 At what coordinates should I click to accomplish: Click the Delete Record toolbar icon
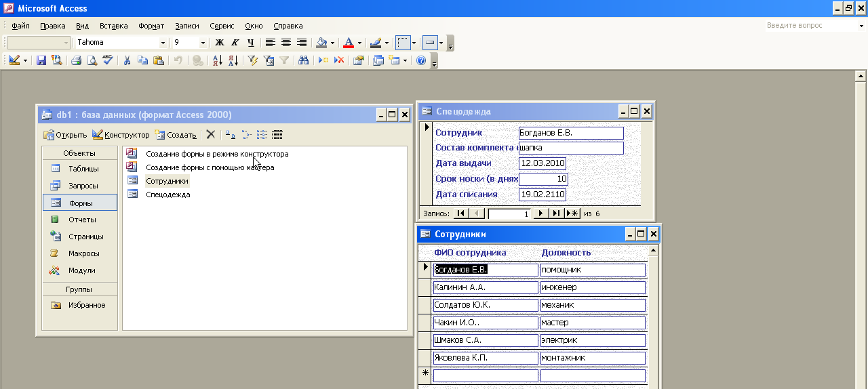coord(339,60)
